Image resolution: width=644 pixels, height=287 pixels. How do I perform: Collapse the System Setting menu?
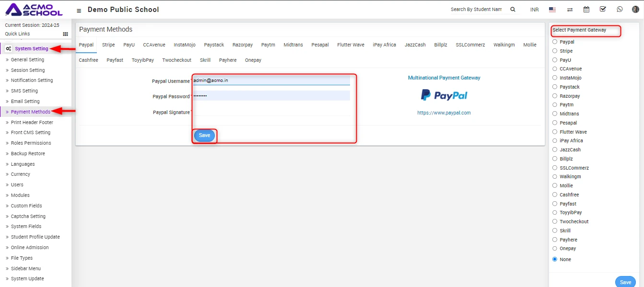point(31,48)
